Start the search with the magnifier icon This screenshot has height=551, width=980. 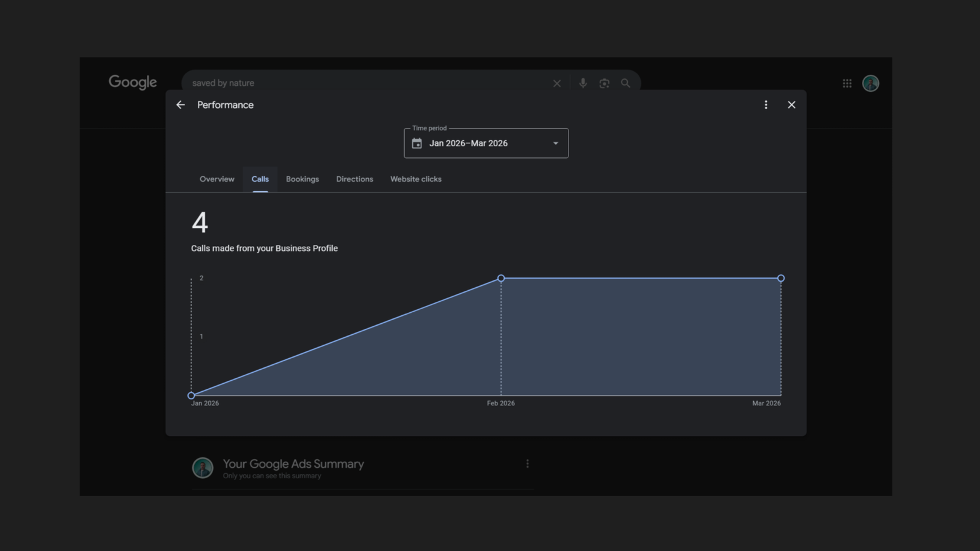(625, 83)
